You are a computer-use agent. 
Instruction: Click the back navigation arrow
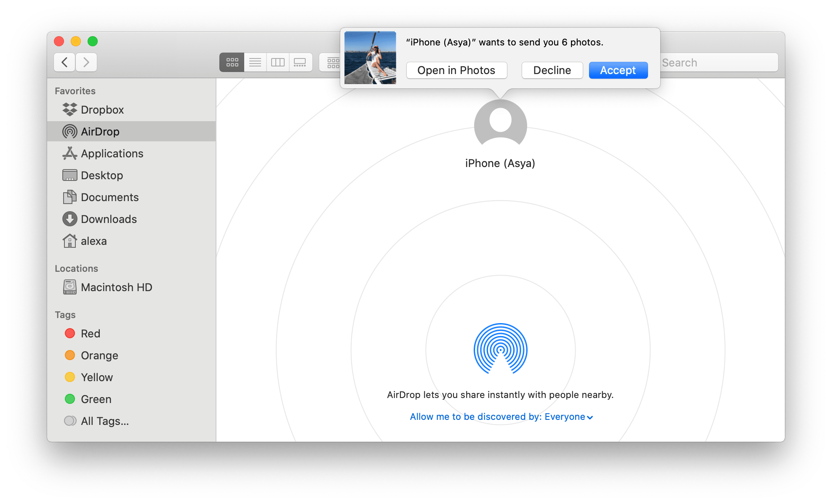pos(65,62)
